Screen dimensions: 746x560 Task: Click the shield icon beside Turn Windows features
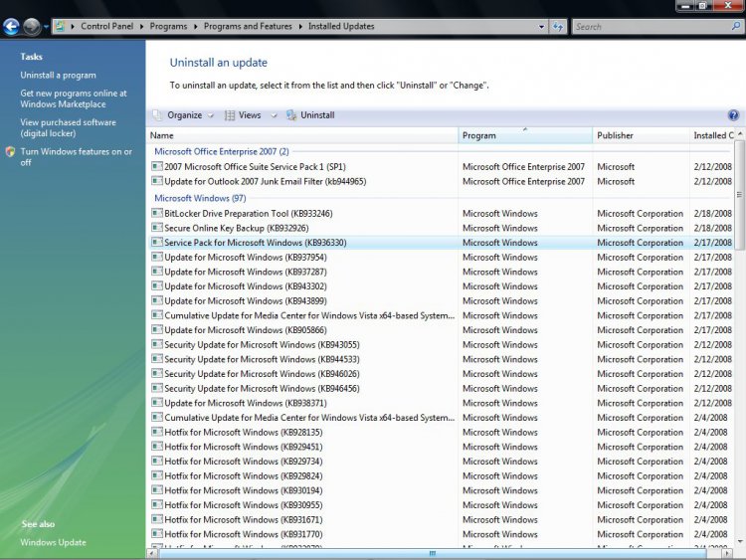11,152
